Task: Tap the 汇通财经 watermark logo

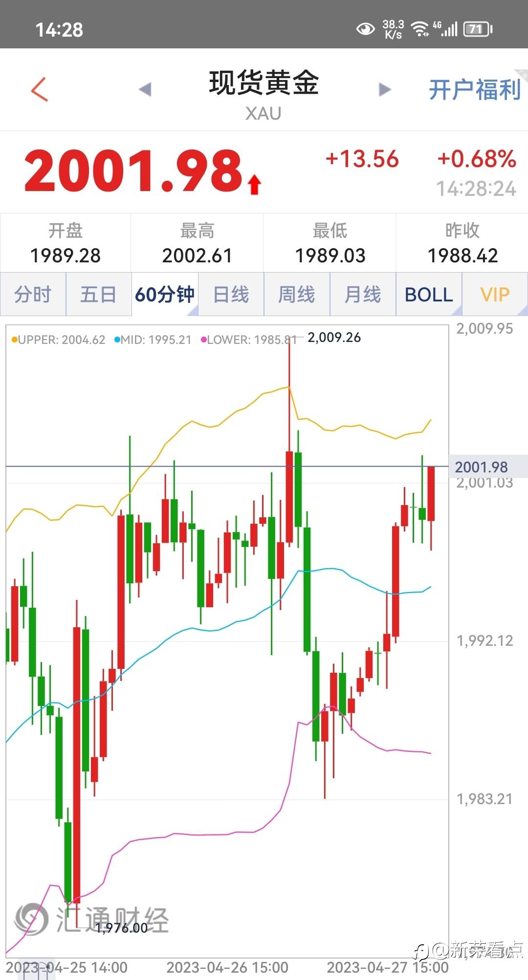Action: coord(32,919)
